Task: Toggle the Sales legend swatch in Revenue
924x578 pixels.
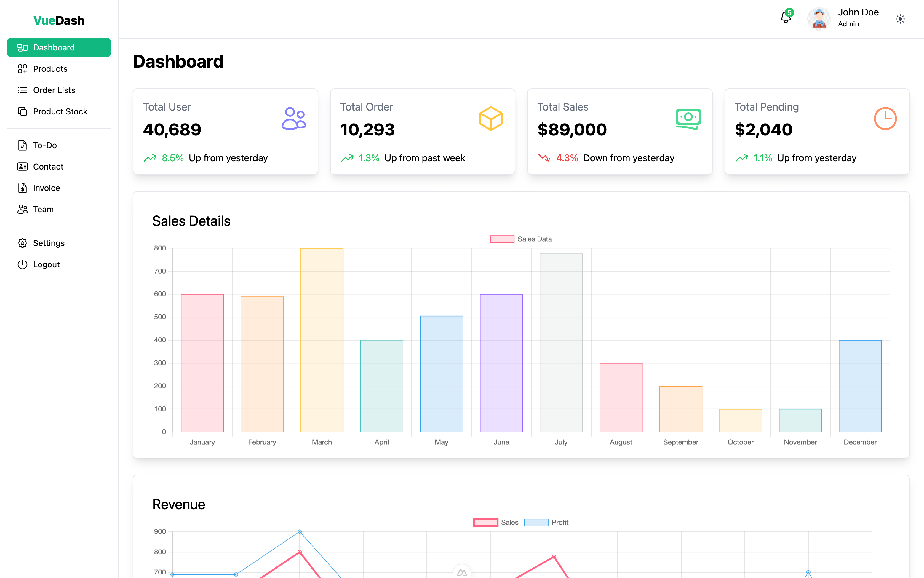Action: pyautogui.click(x=486, y=522)
